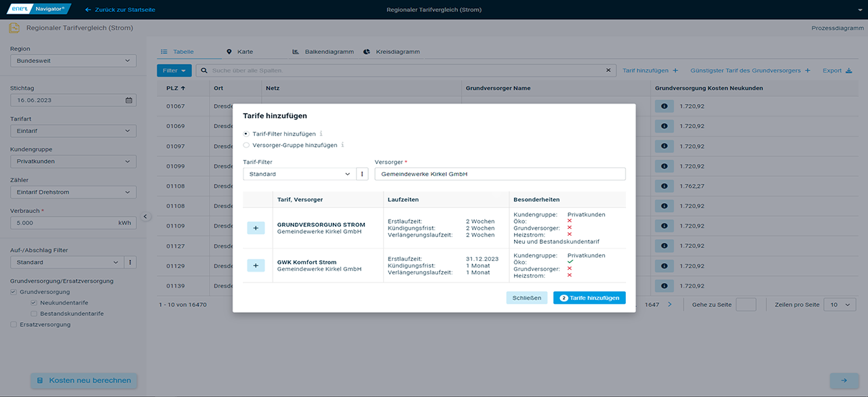Click the Schließen button

point(526,298)
